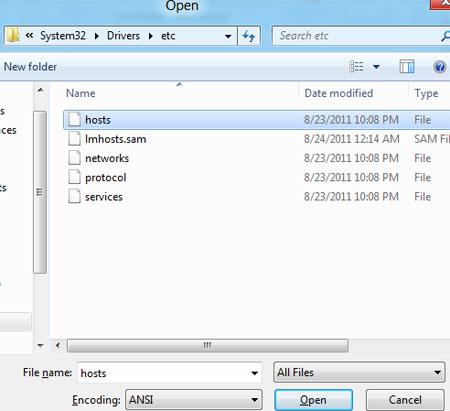Select the lmhosts.sam file name
The height and width of the screenshot is (411, 450).
point(116,139)
